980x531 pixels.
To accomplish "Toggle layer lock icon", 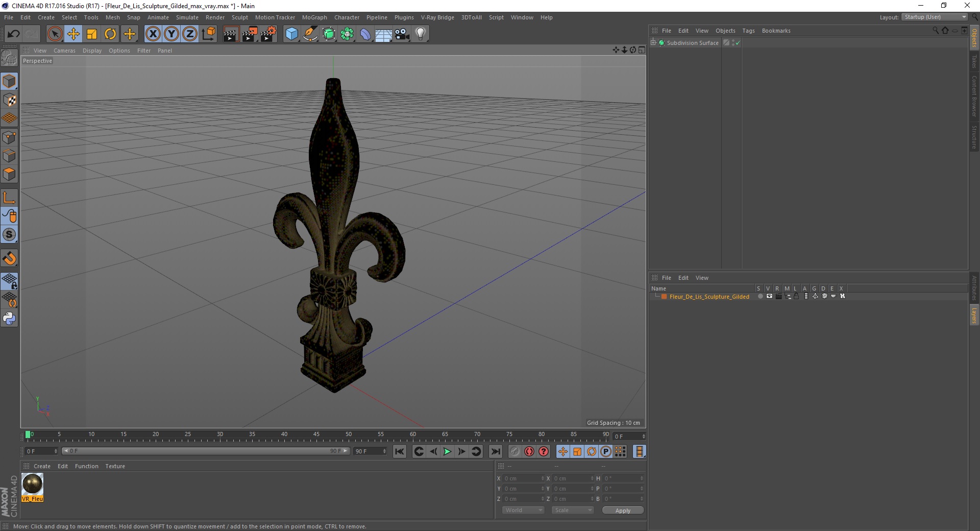I will point(796,296).
